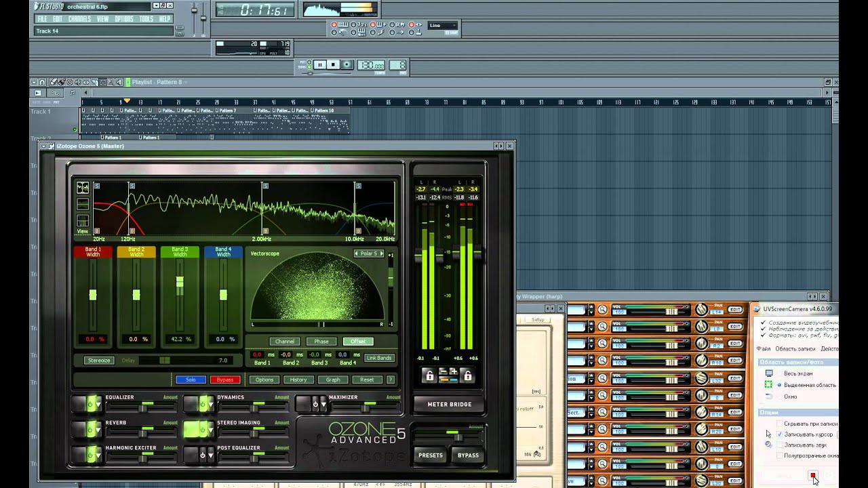The image size is (868, 488).
Task: Open the Line snap dropdown
Action: click(442, 26)
